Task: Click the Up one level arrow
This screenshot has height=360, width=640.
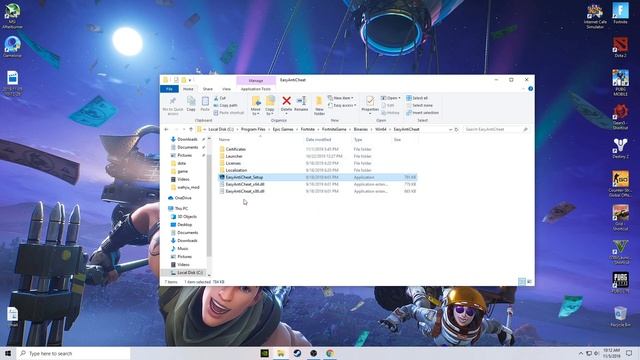Action: (x=191, y=129)
